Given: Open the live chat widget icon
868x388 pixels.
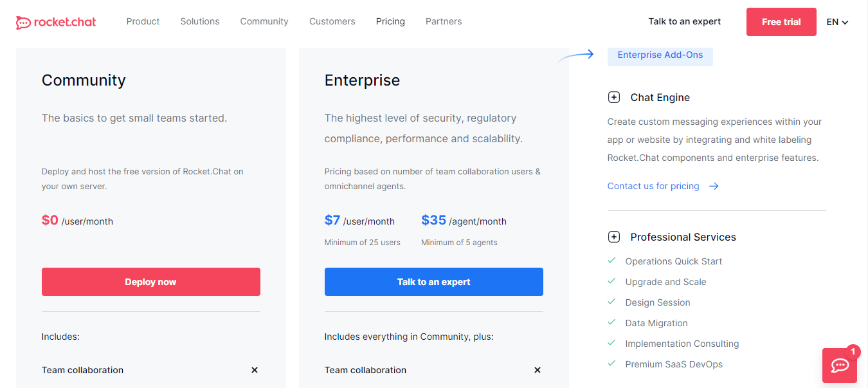Looking at the screenshot, I should [840, 365].
